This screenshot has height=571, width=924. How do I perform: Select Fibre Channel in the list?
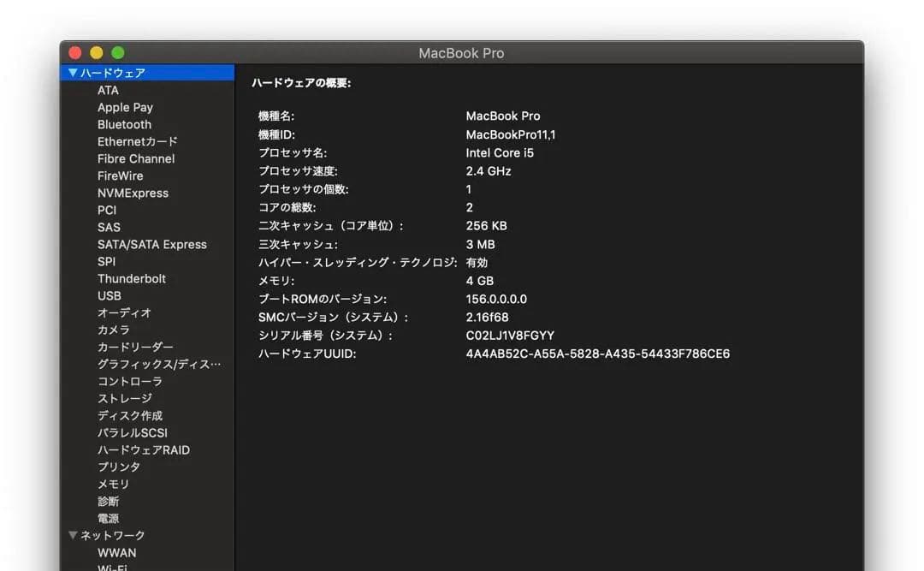135,158
